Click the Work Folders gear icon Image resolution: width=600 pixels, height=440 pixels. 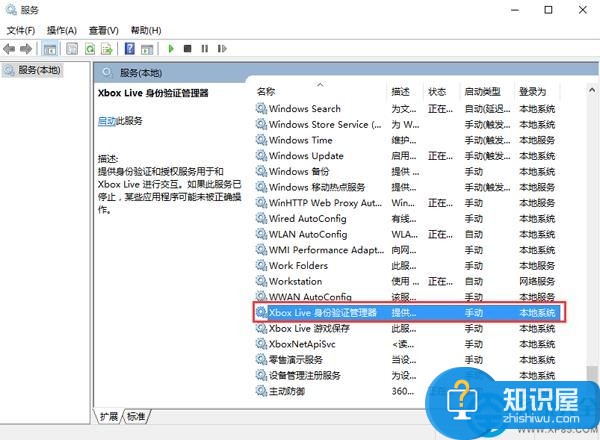(261, 266)
